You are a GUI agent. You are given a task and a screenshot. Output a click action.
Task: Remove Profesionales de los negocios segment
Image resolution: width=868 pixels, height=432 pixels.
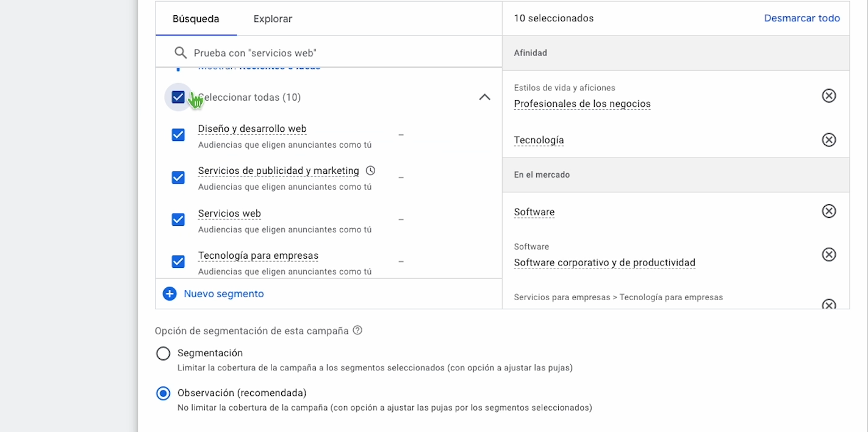point(828,96)
